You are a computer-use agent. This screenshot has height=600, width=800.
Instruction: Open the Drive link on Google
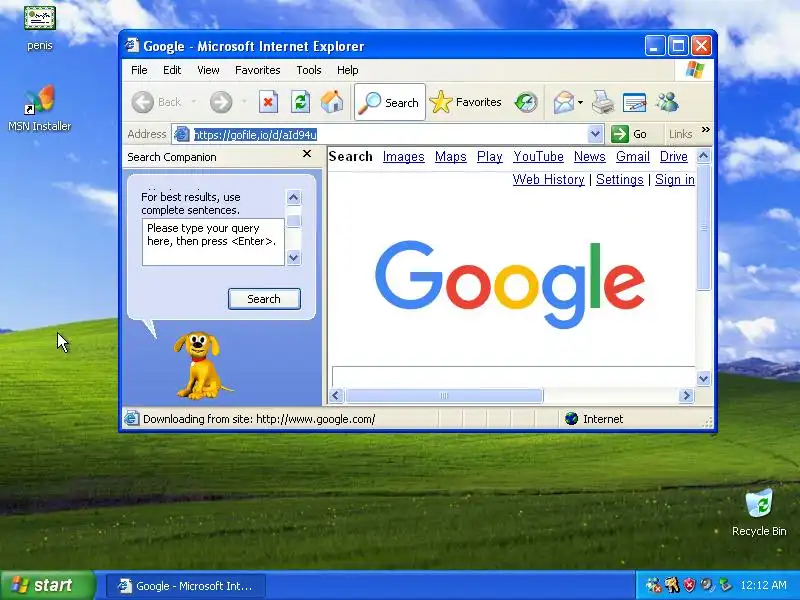673,157
